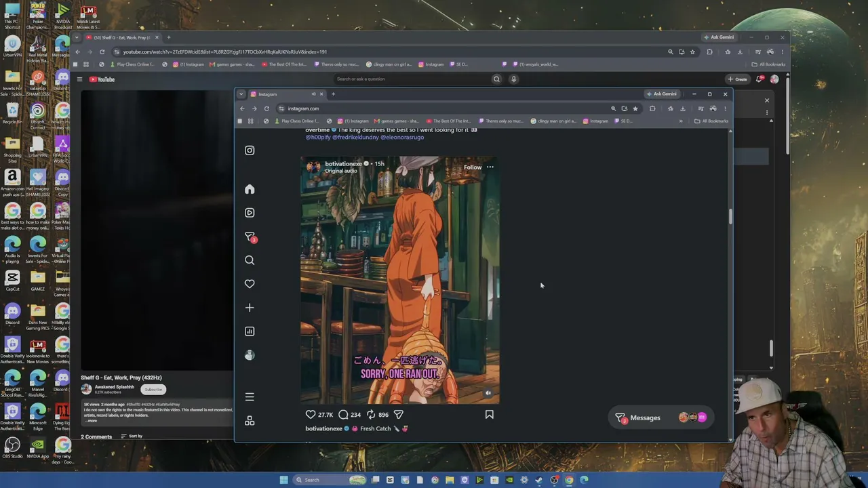Open the YouTube guide hamburger menu
The image size is (868, 488).
(x=79, y=79)
